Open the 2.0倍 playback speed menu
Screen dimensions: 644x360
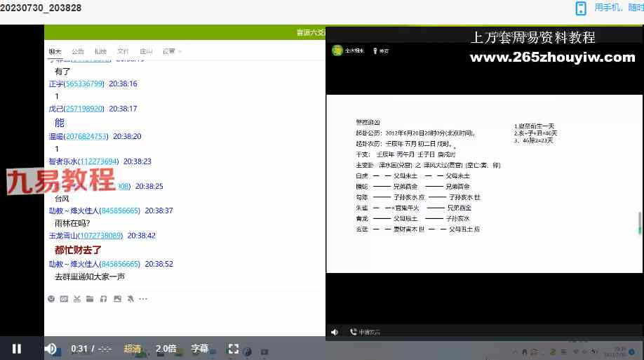tap(166, 349)
